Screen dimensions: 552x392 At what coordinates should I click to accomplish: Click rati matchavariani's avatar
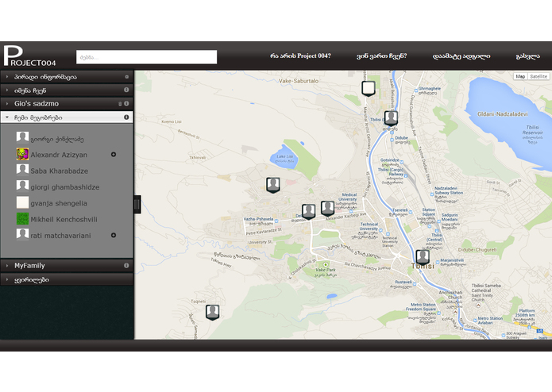coord(22,235)
